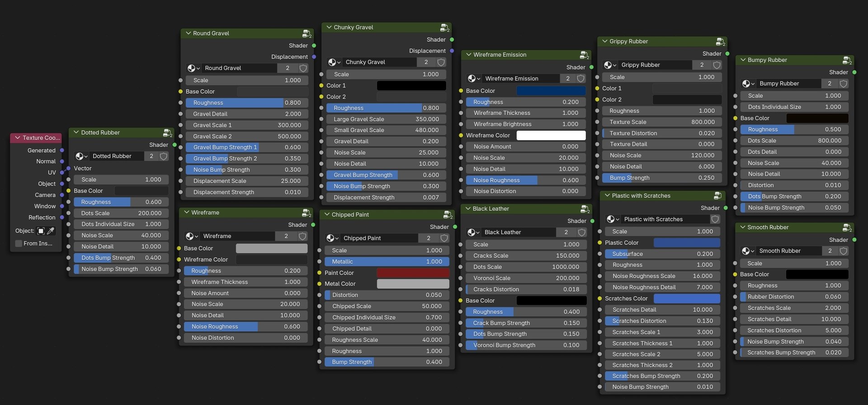Toggle fake user shield on Round Gravel

click(x=303, y=68)
